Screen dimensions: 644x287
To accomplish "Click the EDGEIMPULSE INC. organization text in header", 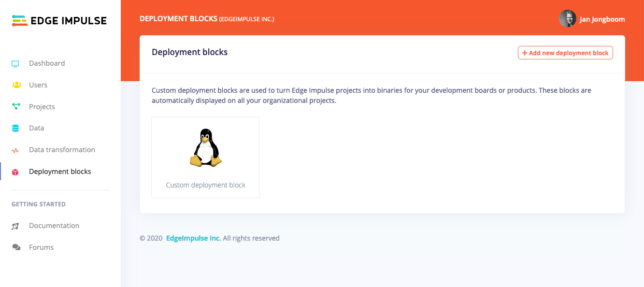I will click(247, 19).
